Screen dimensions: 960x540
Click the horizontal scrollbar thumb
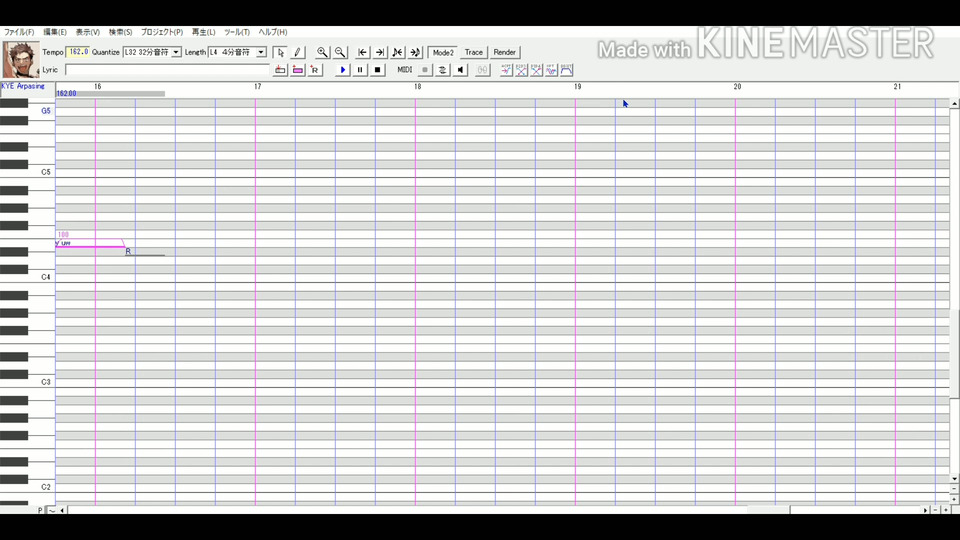tap(768, 510)
